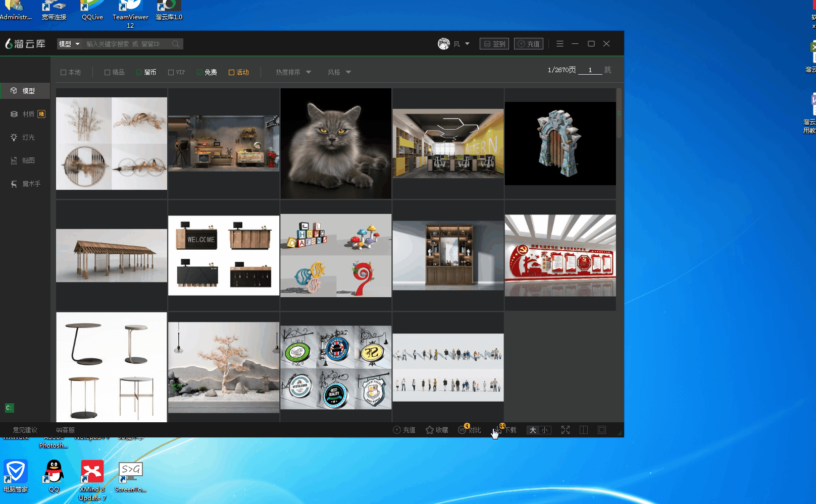The height and width of the screenshot is (504, 816).
Task: Open the 对比 VS compare icon
Action: [463, 430]
